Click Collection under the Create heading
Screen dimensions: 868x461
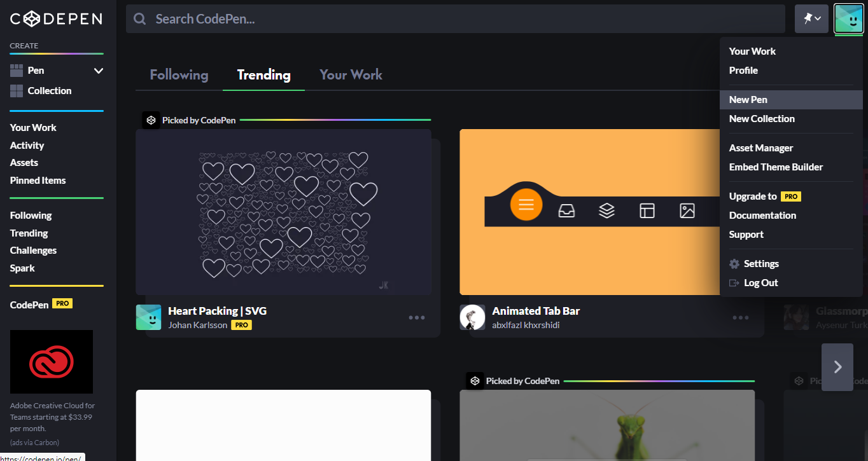coord(50,91)
